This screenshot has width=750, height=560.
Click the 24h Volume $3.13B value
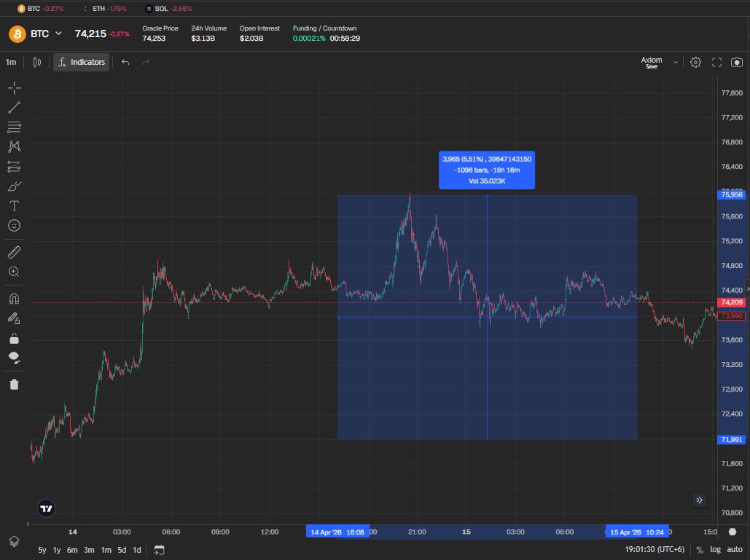pyautogui.click(x=203, y=38)
